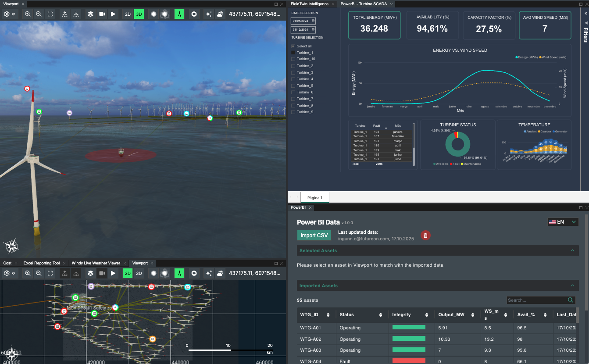
Task: Tick the Select all turbines checkbox
Action: pos(293,46)
